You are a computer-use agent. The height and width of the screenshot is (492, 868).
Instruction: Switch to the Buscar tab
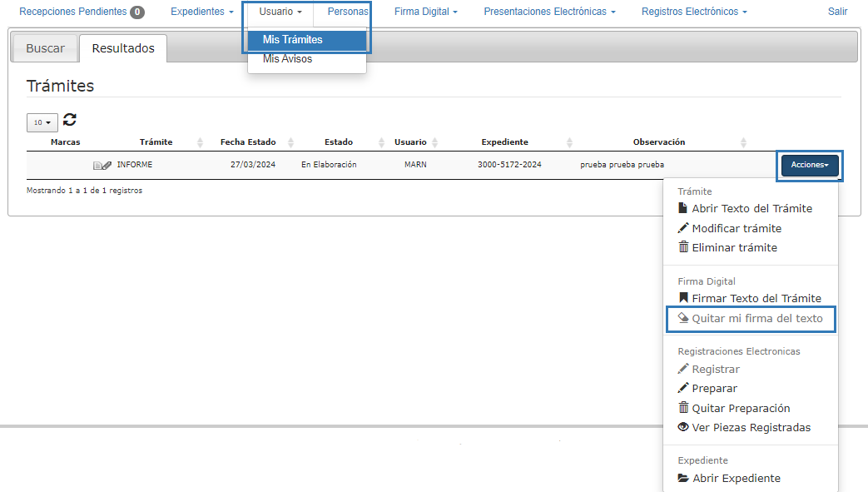(45, 48)
